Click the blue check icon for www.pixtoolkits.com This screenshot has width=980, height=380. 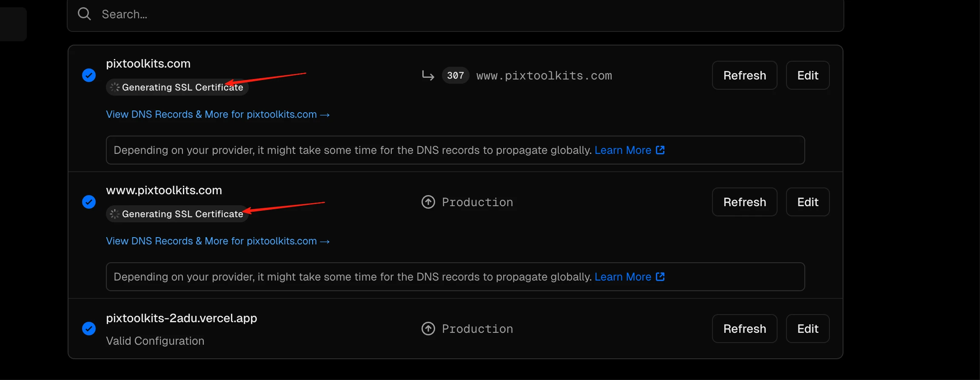click(x=89, y=202)
